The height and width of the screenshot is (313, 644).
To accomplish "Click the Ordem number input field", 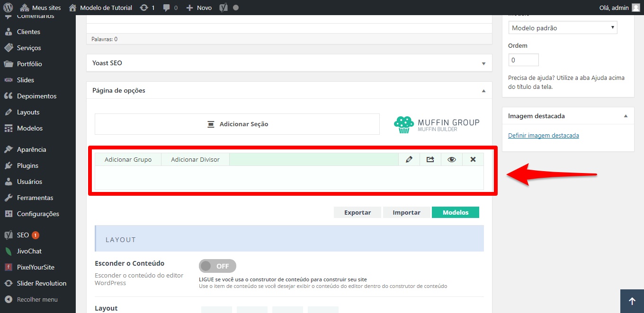I will (523, 60).
